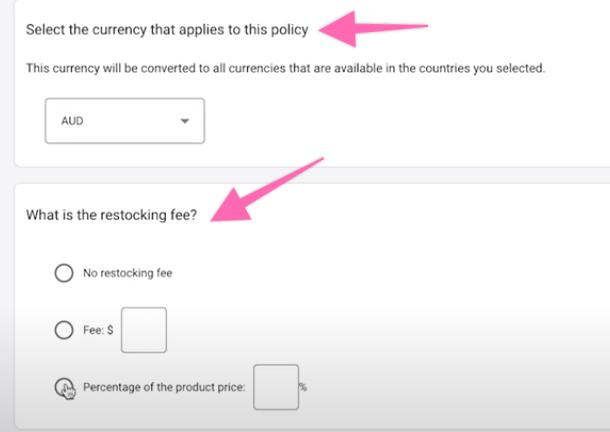Click the fee dollar amount input box
Screen dimensions: 610x432
pos(144,330)
